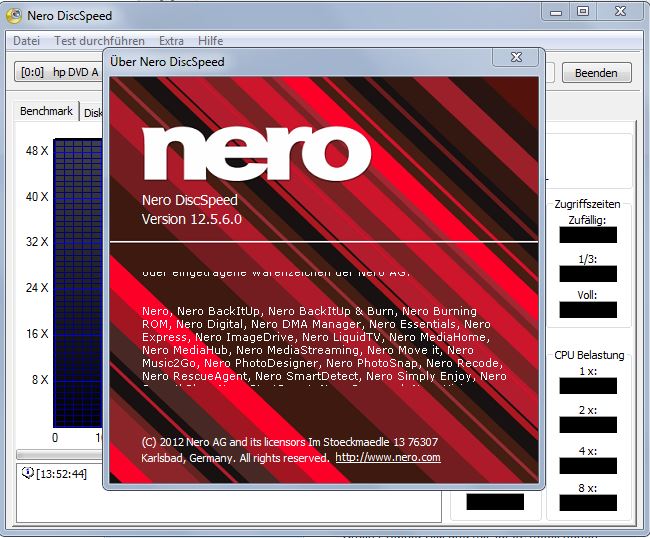Screen dimensions: 650x538
Task: Select the partially hidden Disk tab
Action: (x=92, y=112)
